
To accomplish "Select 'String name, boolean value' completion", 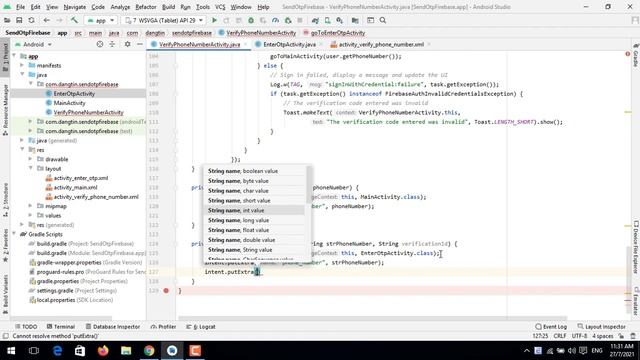I will [254, 171].
